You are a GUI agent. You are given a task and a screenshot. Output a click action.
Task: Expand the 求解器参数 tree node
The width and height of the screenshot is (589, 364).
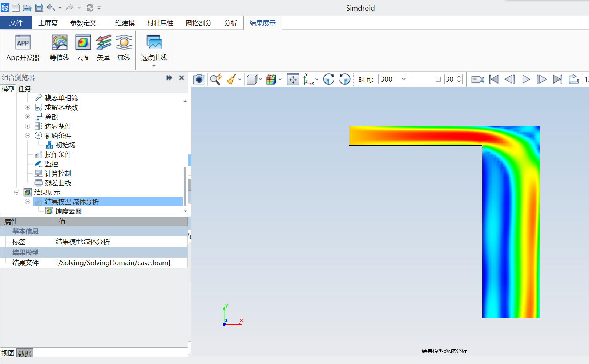(x=28, y=107)
